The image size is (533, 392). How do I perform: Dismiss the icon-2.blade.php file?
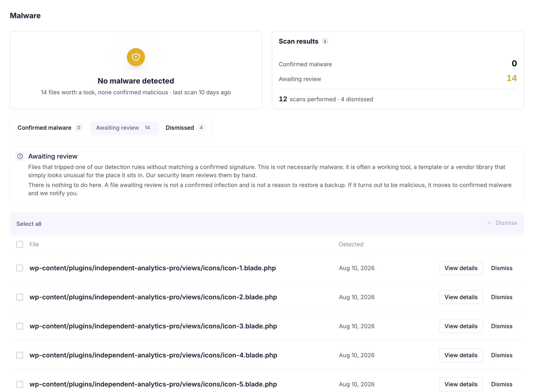pos(502,297)
